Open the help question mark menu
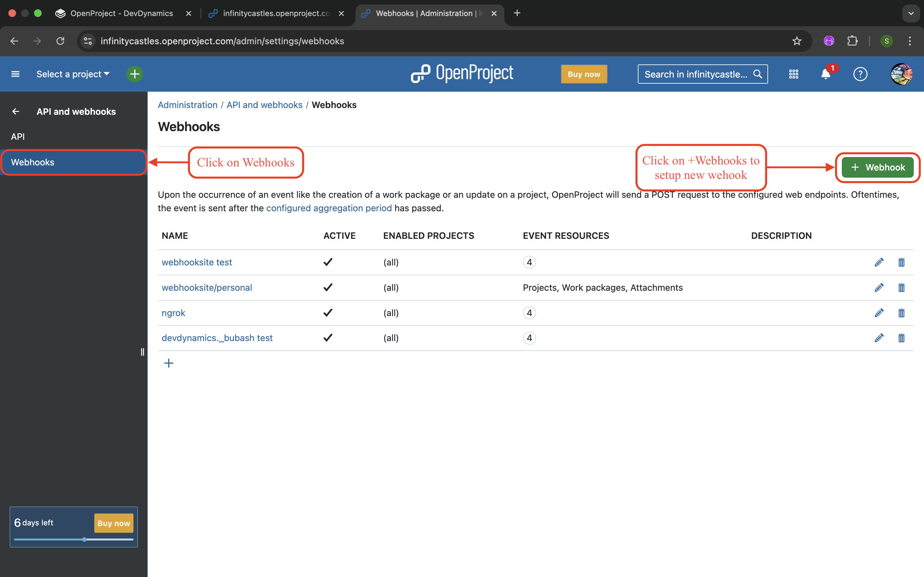924x577 pixels. [x=860, y=74]
